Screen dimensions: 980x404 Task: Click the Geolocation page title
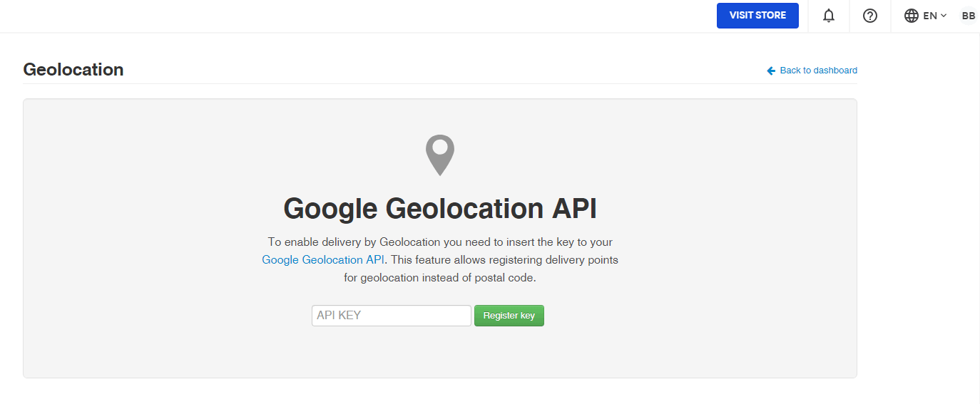(73, 69)
